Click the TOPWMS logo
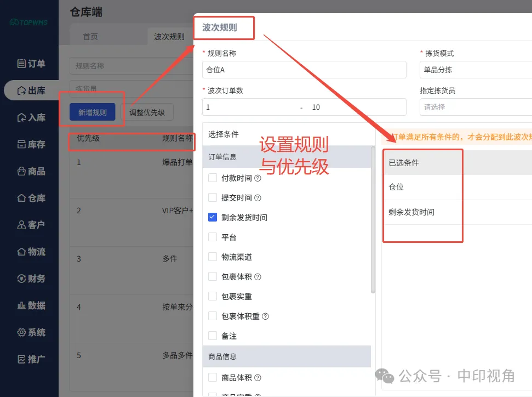This screenshot has height=397, width=532. (28, 22)
